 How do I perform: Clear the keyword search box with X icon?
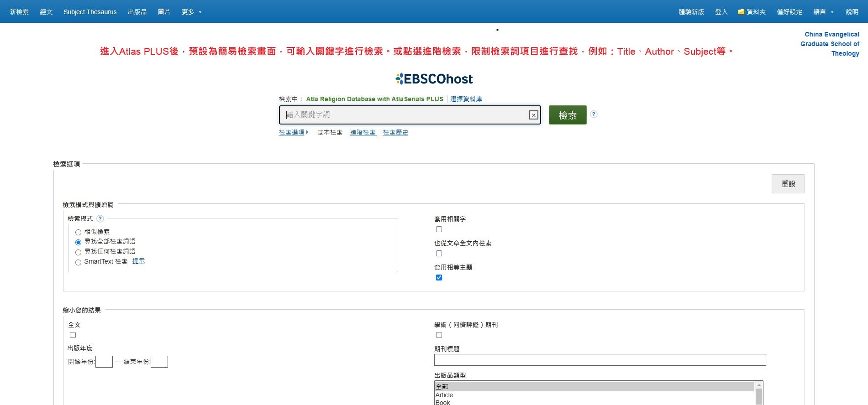533,115
